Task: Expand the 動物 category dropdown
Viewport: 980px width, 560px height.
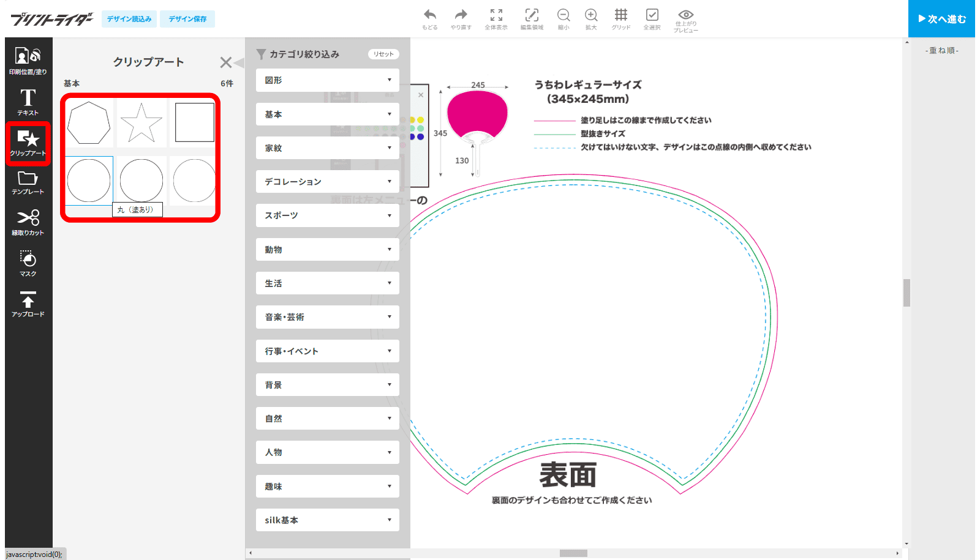Action: pyautogui.click(x=328, y=250)
